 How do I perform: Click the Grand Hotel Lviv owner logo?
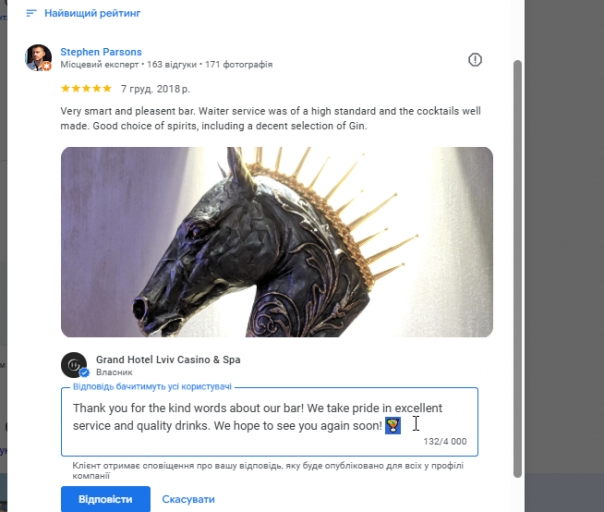pos(74,364)
